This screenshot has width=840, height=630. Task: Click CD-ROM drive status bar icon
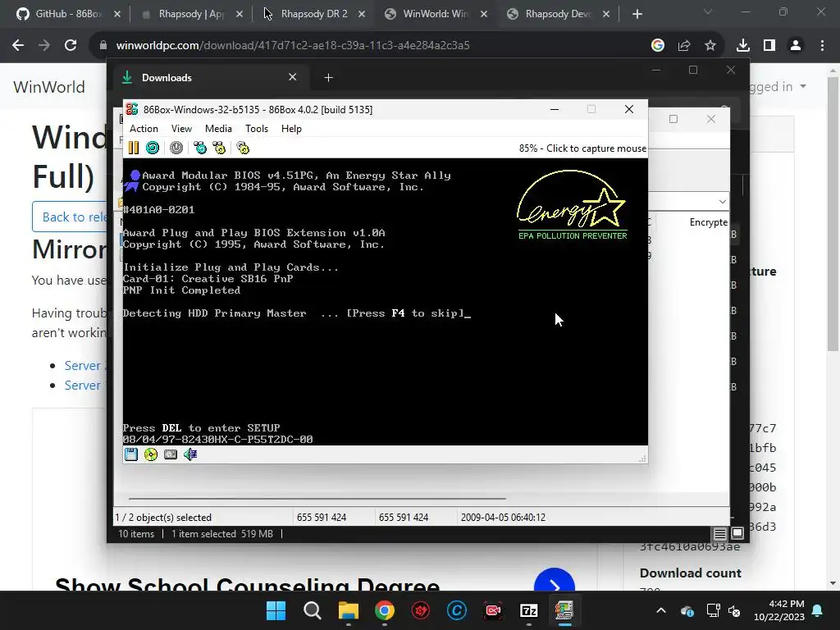pos(151,454)
